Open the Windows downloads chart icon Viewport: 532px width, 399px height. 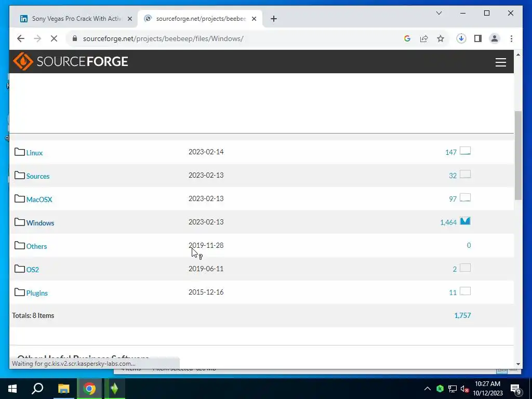tap(465, 221)
